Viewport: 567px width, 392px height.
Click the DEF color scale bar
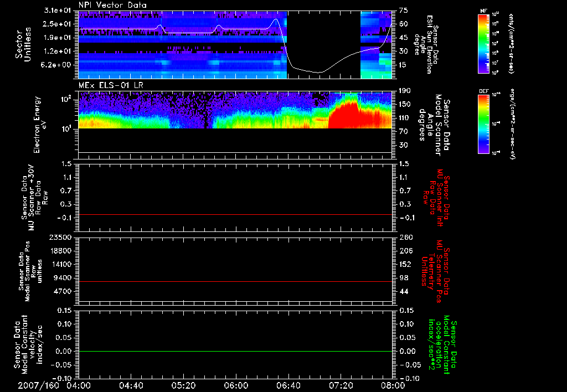click(484, 124)
